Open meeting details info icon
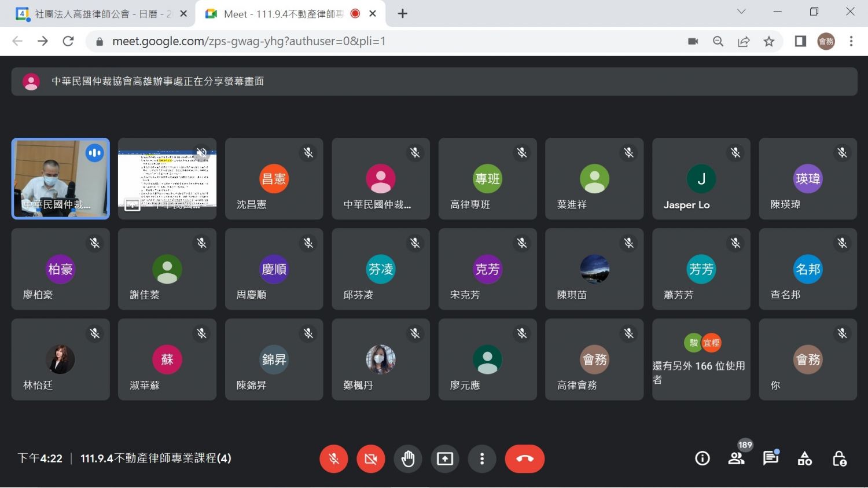 coord(703,458)
